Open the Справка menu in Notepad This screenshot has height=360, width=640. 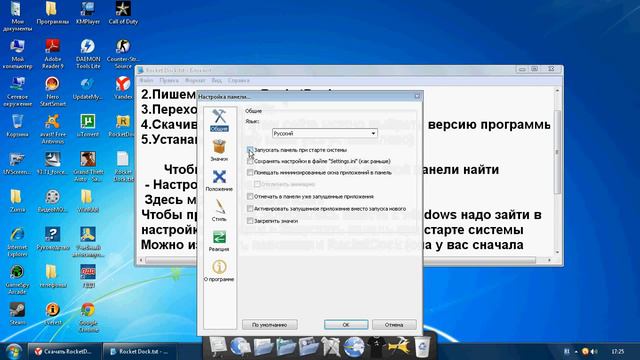pyautogui.click(x=239, y=80)
